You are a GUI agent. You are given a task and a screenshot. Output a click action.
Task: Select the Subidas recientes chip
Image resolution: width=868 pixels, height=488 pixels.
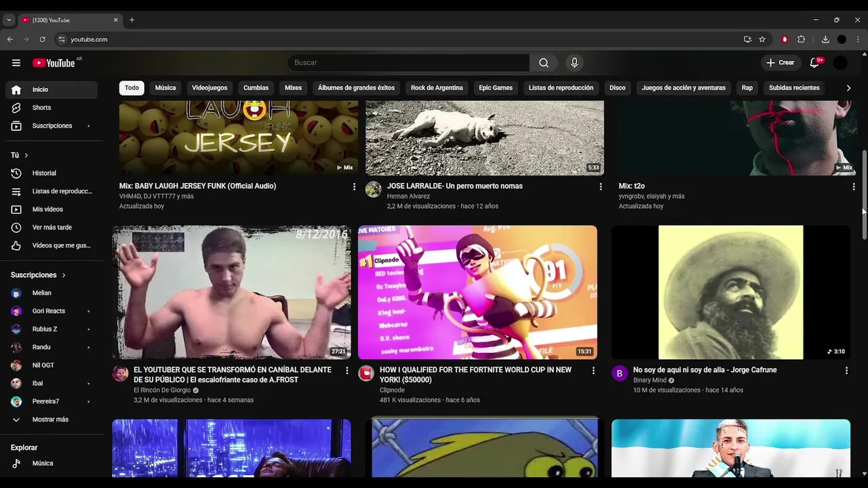click(x=794, y=88)
